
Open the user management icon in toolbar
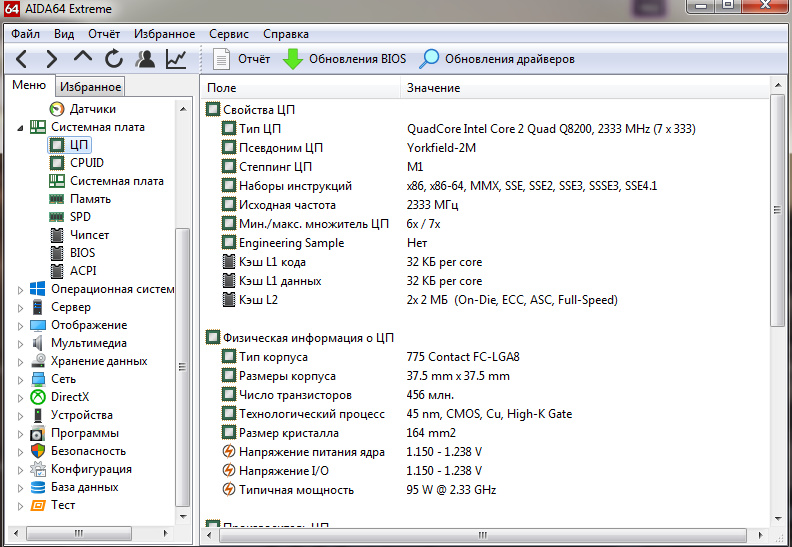[x=145, y=59]
